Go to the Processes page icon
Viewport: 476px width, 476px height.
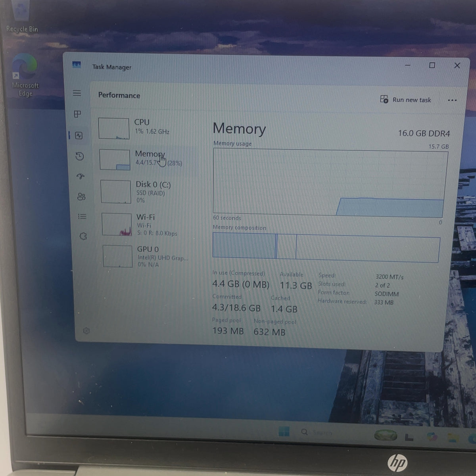pos(78,114)
